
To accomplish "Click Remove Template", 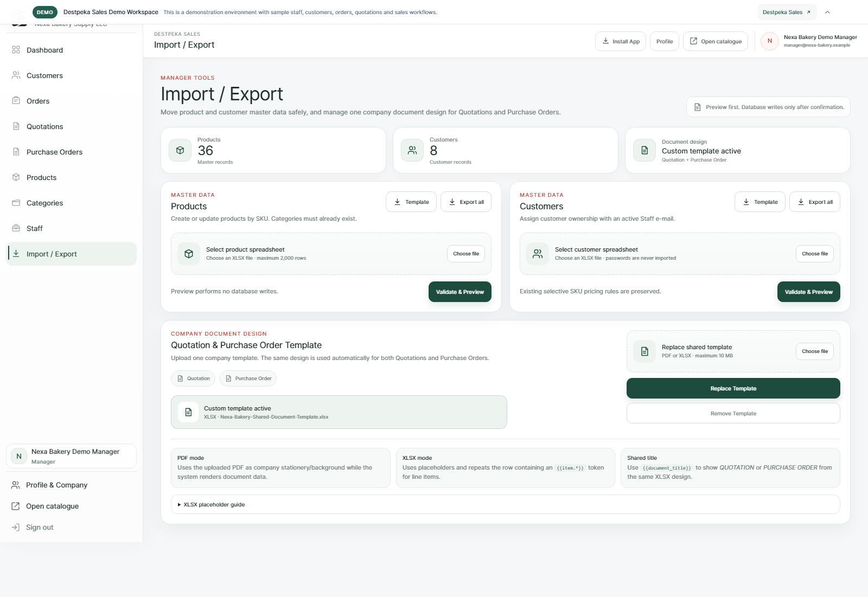I will (733, 413).
